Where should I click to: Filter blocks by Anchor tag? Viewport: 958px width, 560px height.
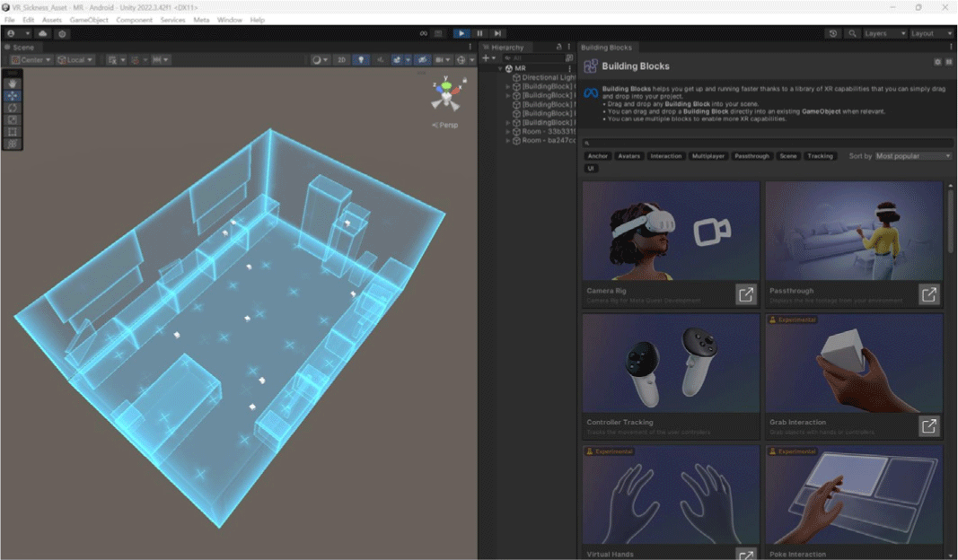coord(598,156)
